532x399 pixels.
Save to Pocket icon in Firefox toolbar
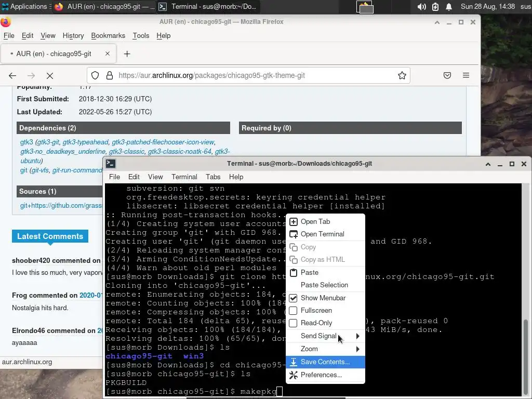[447, 75]
